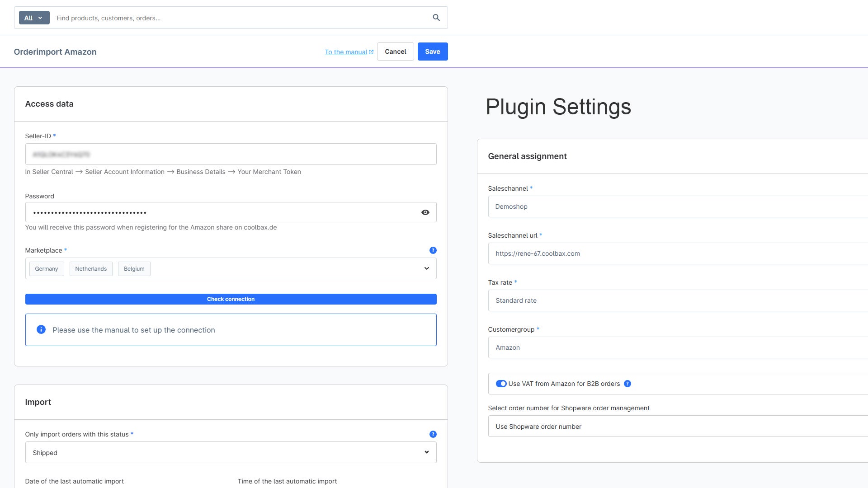
Task: Click into the Seller-ID input field
Action: coord(231,154)
